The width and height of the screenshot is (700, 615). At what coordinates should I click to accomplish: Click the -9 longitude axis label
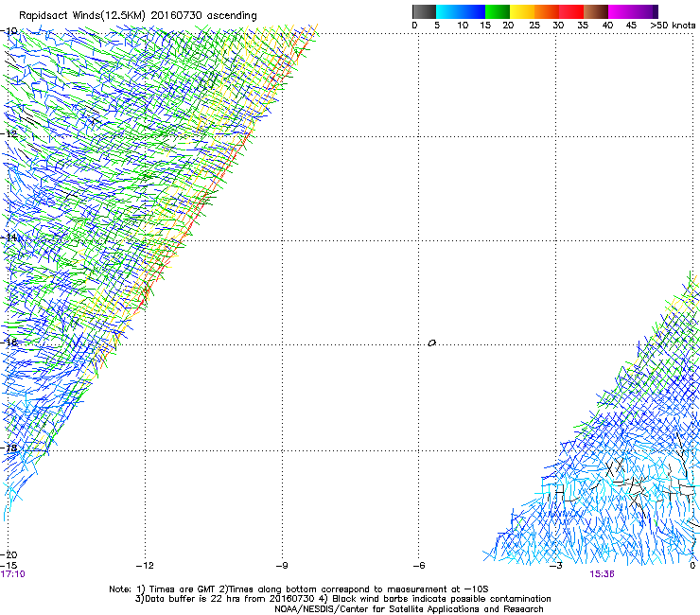tap(282, 566)
